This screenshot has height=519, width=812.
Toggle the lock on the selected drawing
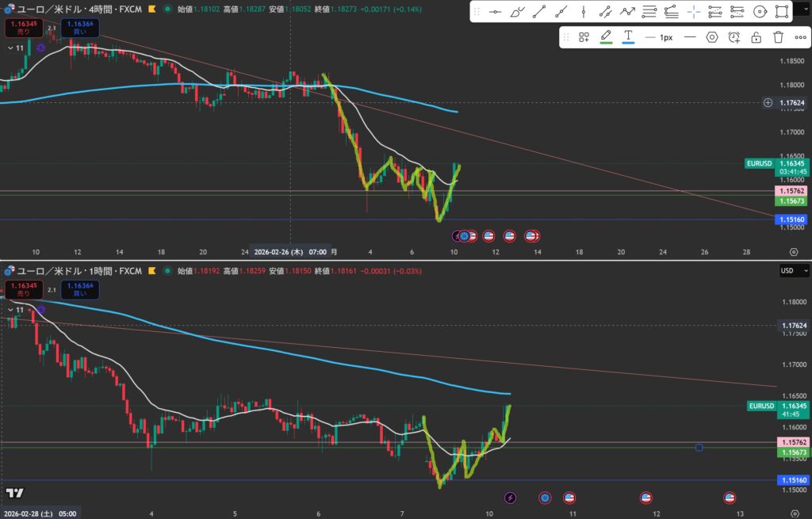pyautogui.click(x=756, y=37)
